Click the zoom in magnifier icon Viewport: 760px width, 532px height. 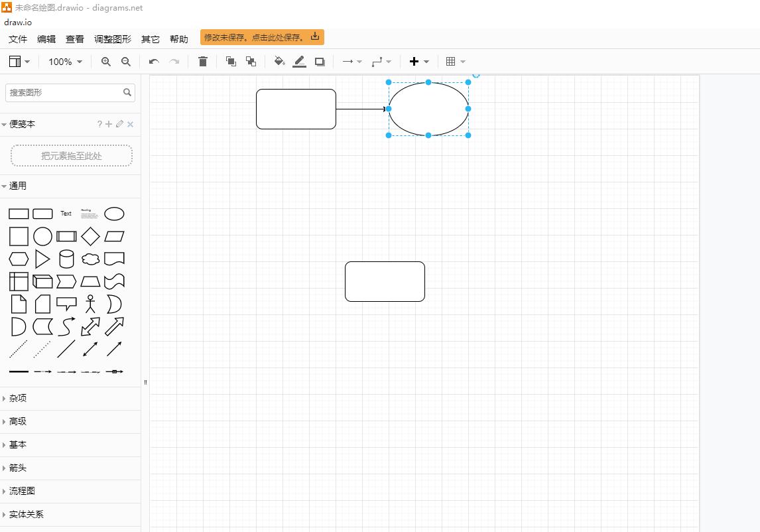106,62
